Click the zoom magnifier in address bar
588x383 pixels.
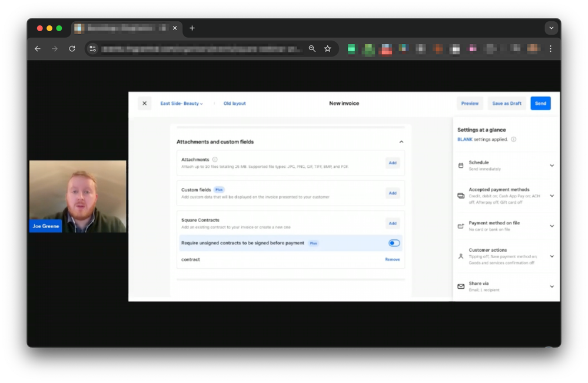tap(312, 49)
